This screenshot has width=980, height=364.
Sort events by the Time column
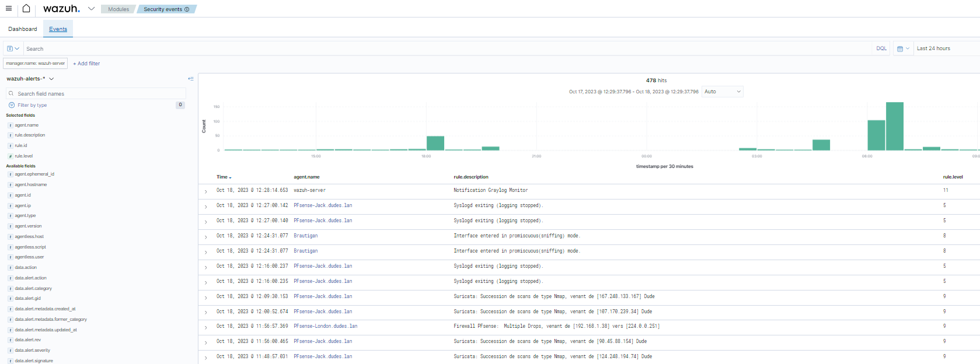coord(224,177)
